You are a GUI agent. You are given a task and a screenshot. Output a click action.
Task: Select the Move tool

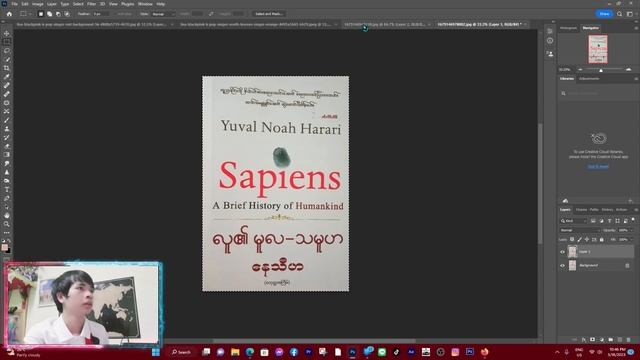(x=7, y=33)
